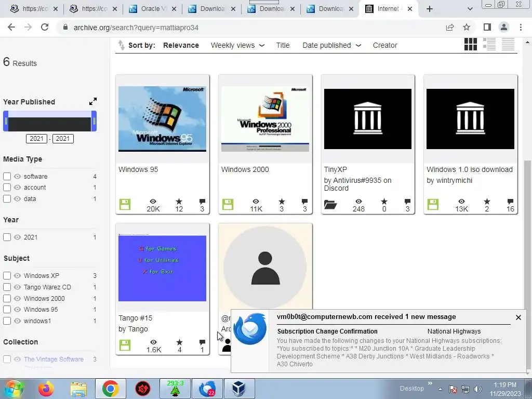Expand the taskbar Desktop toolbar chevrons
This screenshot has width=532, height=399.
[430, 383]
